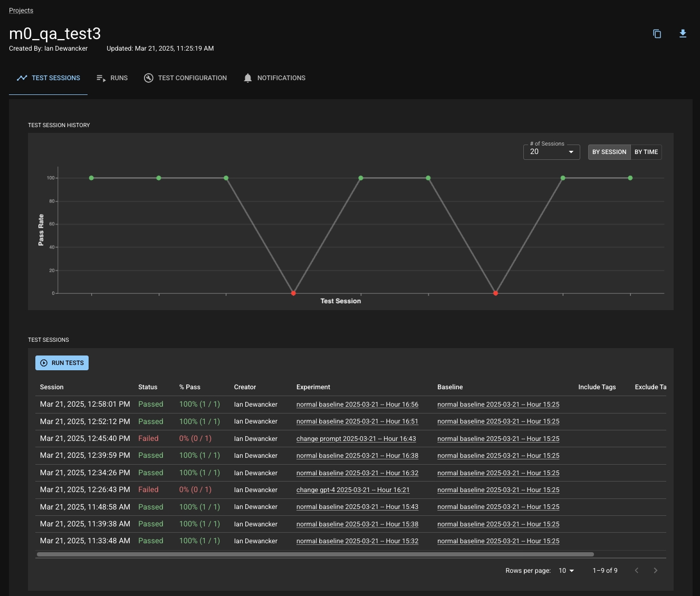Click the Test Configuration wrench icon

(x=149, y=78)
